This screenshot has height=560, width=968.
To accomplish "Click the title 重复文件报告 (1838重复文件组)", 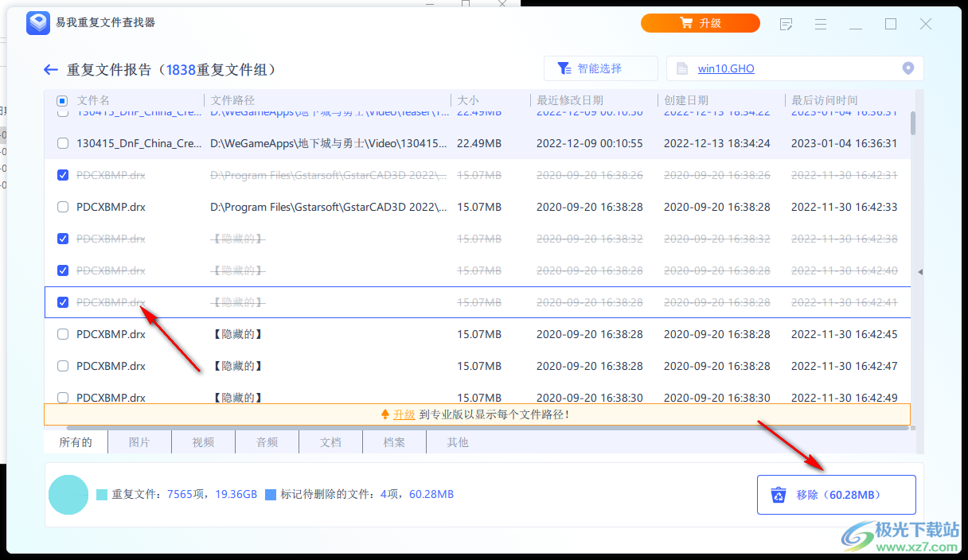I will point(173,70).
